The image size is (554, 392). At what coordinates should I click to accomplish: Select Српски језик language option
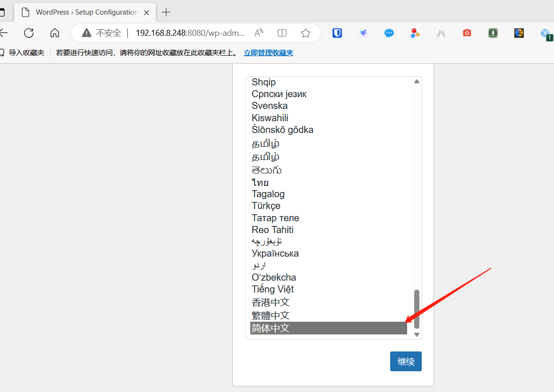329,94
